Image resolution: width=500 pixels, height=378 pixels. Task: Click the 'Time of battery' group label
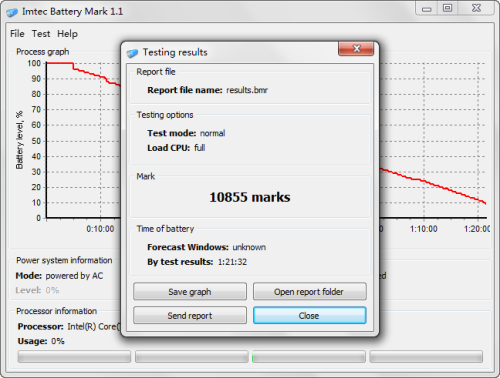point(165,229)
